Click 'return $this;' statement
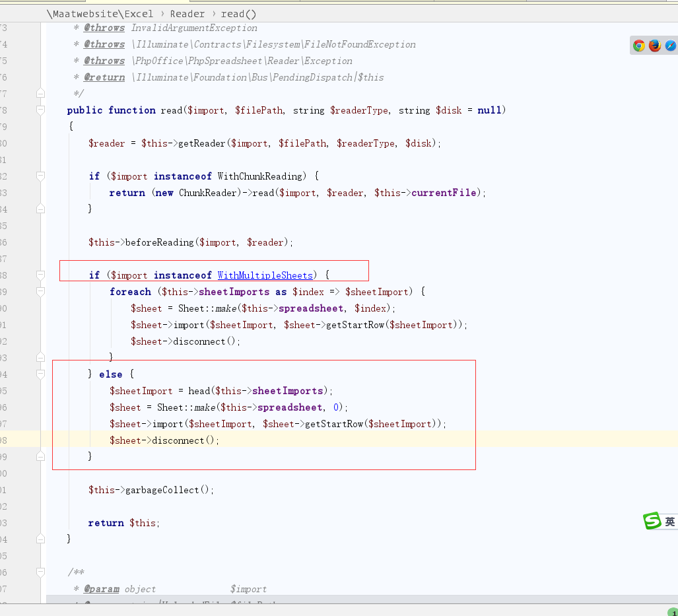The image size is (678, 616). [124, 522]
